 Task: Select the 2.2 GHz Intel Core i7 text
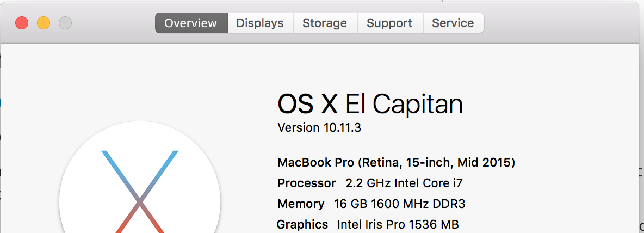coord(404,183)
